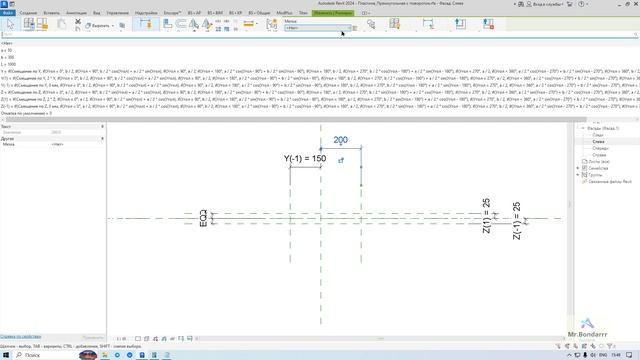Select the Back elevation in project browser
The height and width of the screenshot is (360, 640).
tap(598, 135)
